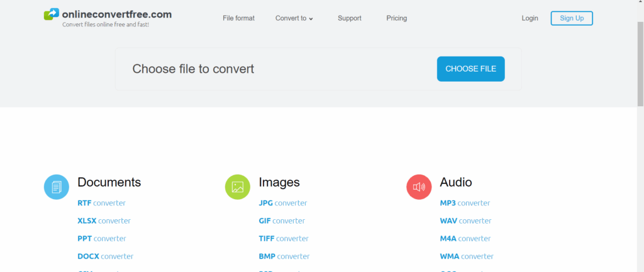
Task: Open the DOCX converter link
Action: [x=105, y=256]
